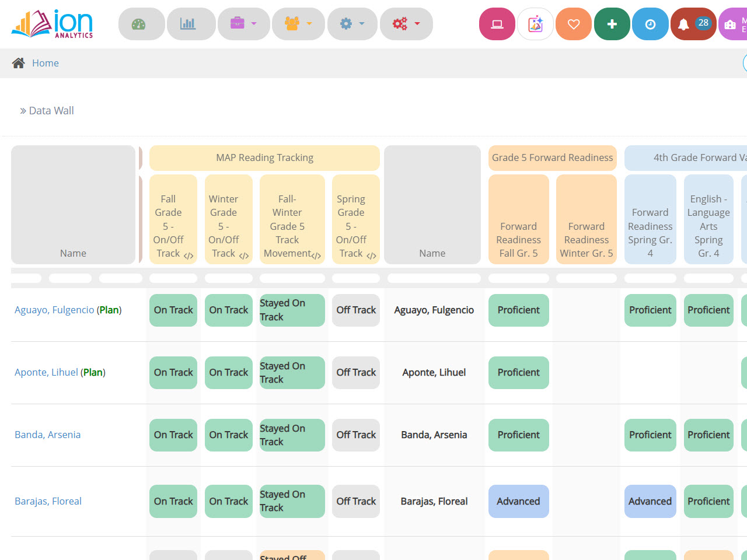Go to Home breadcrumb link
Image resolution: width=747 pixels, height=560 pixels.
46,63
